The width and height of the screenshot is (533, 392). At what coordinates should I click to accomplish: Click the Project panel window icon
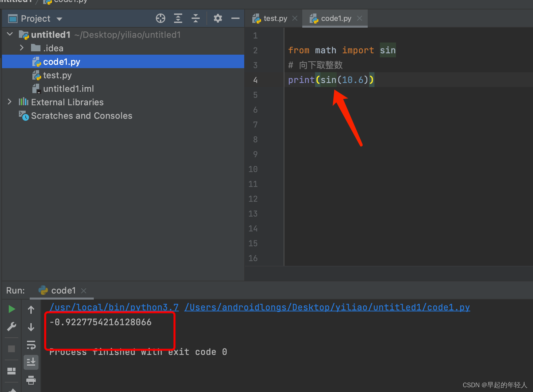click(13, 19)
